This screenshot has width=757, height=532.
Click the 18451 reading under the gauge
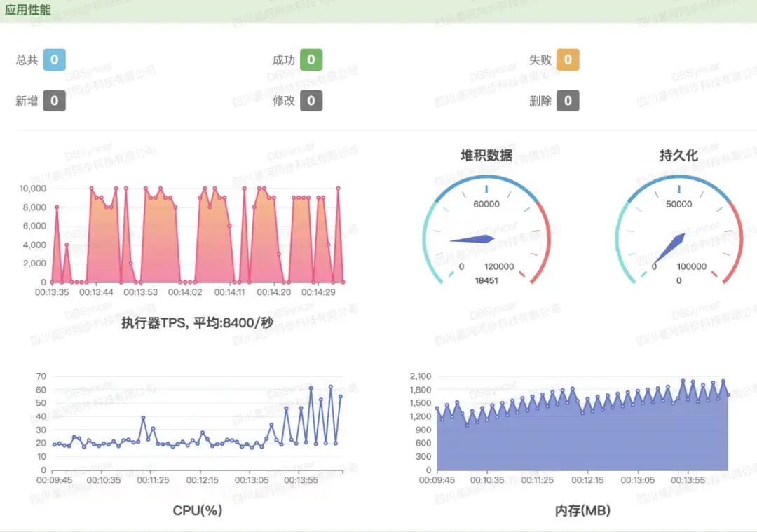485,280
